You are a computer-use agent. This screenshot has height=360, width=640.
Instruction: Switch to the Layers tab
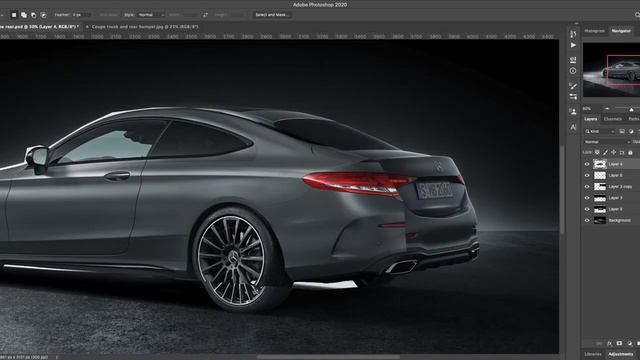[591, 119]
